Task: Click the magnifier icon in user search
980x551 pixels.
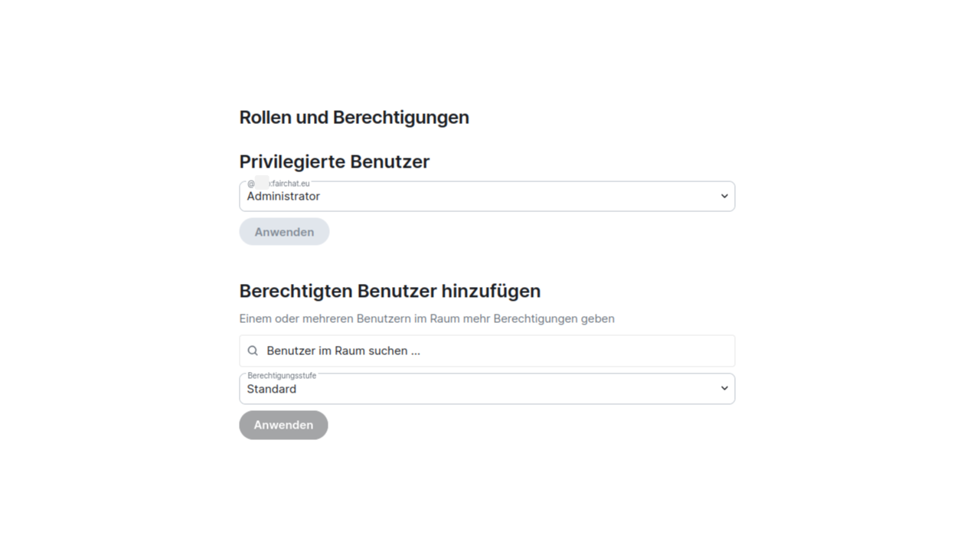Action: tap(253, 351)
